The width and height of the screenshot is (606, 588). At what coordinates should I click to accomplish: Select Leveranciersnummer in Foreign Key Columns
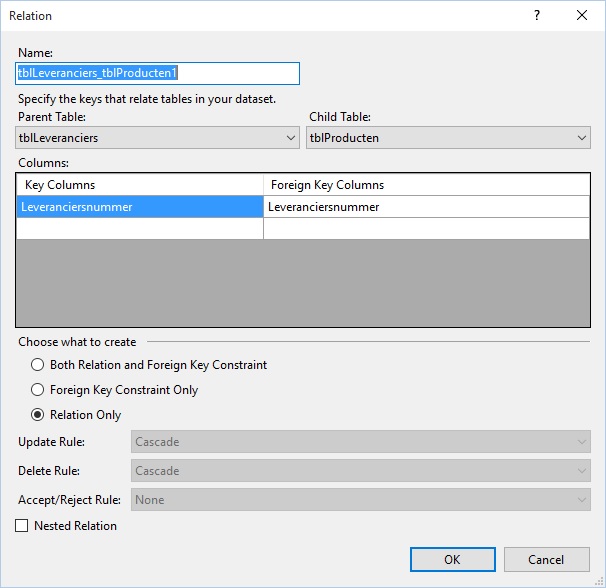click(x=427, y=207)
